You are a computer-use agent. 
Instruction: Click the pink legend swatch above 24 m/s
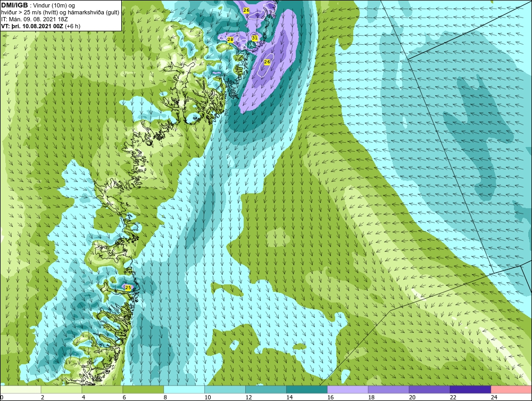(x=511, y=389)
